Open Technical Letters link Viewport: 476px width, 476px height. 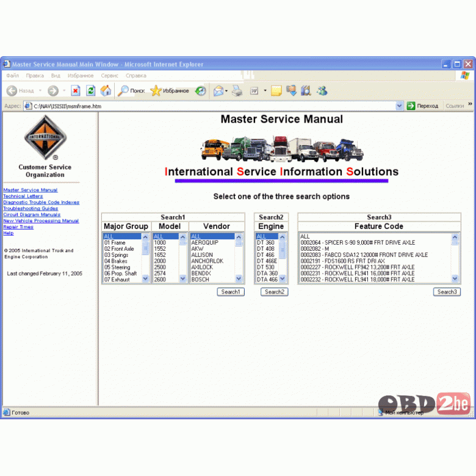click(23, 196)
